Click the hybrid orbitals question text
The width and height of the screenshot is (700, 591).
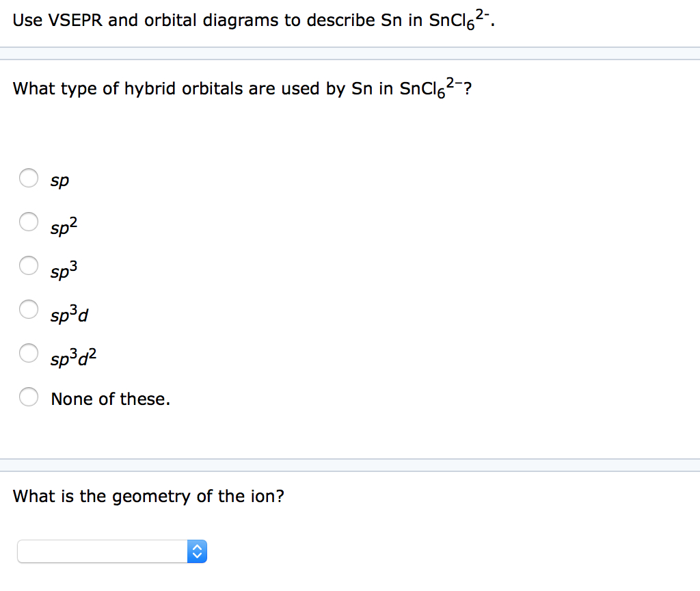[x=242, y=88]
